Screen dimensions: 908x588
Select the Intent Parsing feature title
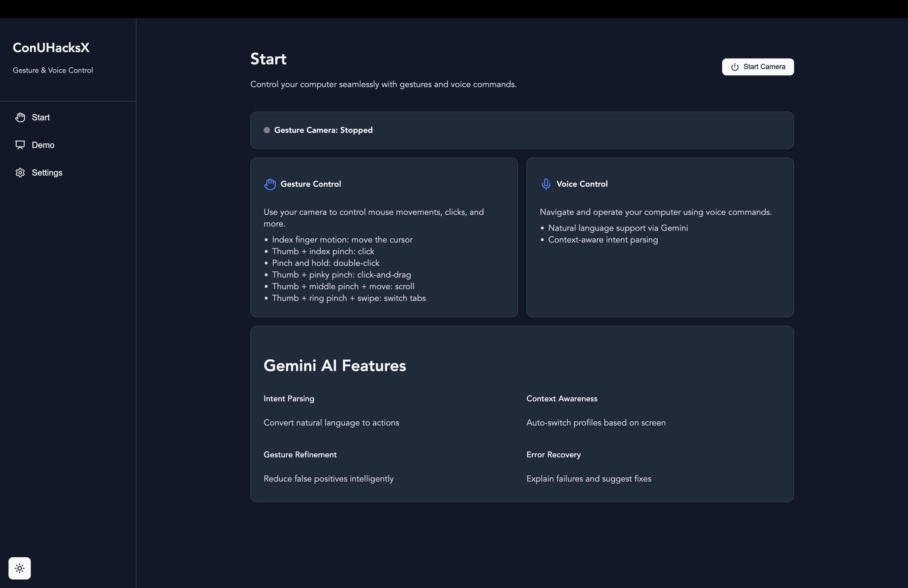pos(289,398)
